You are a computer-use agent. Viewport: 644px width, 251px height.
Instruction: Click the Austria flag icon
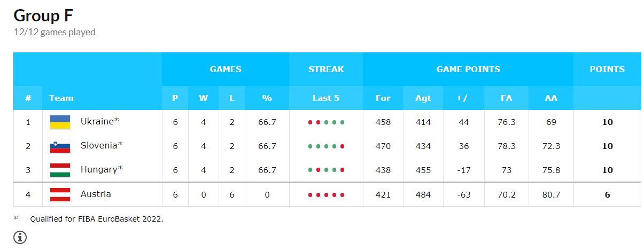60,194
